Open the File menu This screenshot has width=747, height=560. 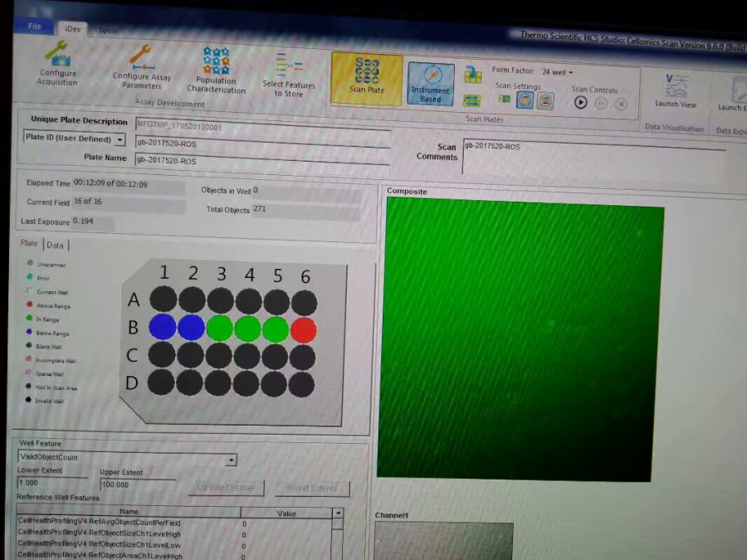pos(35,26)
